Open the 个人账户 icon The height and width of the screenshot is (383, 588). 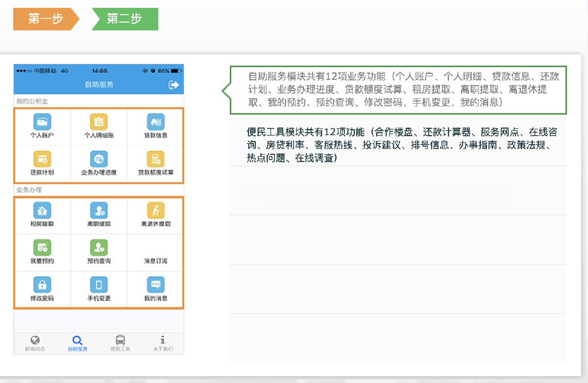click(x=42, y=121)
